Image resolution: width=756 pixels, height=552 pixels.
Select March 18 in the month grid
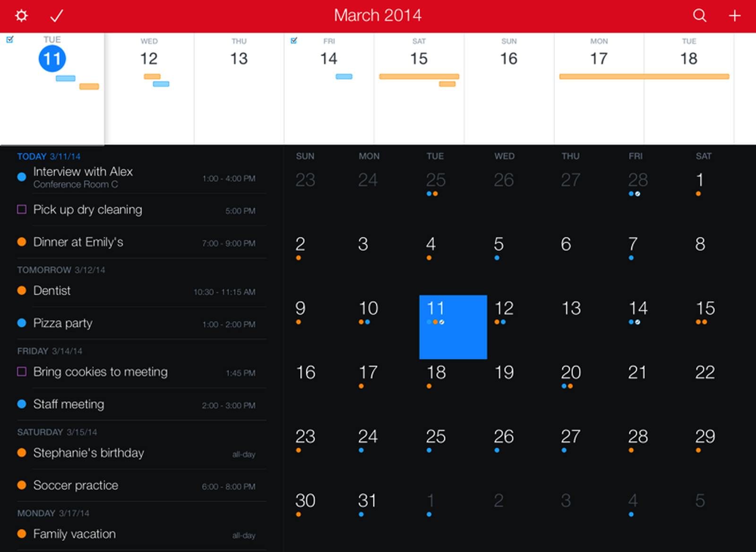435,373
